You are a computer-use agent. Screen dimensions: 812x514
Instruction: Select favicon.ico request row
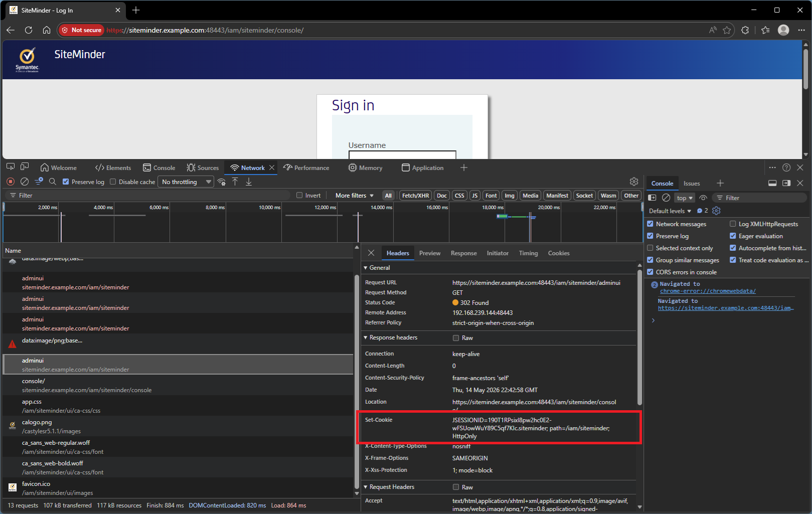[x=178, y=488]
